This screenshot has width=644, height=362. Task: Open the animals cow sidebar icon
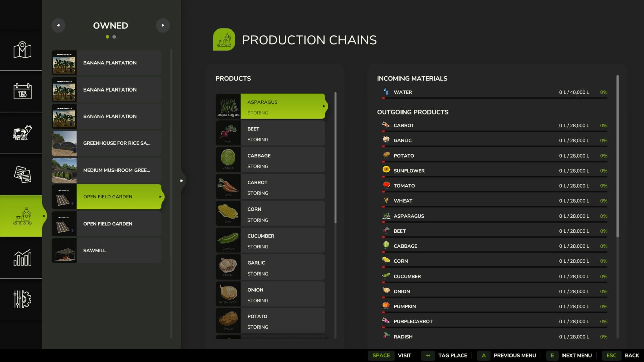[x=22, y=133]
